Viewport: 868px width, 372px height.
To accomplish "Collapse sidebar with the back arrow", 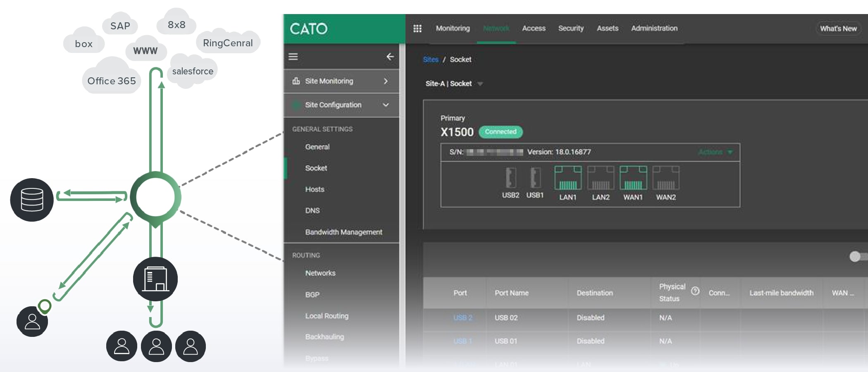I will tap(390, 57).
